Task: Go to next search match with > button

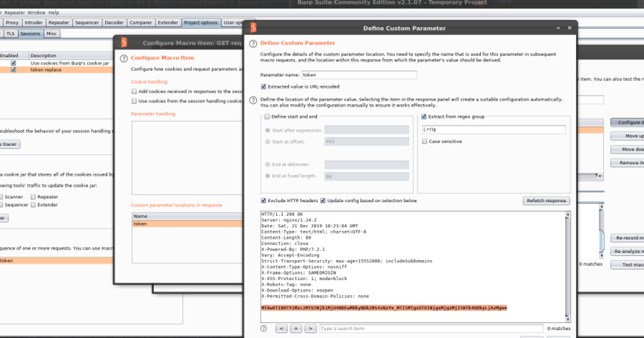Action: [310, 328]
